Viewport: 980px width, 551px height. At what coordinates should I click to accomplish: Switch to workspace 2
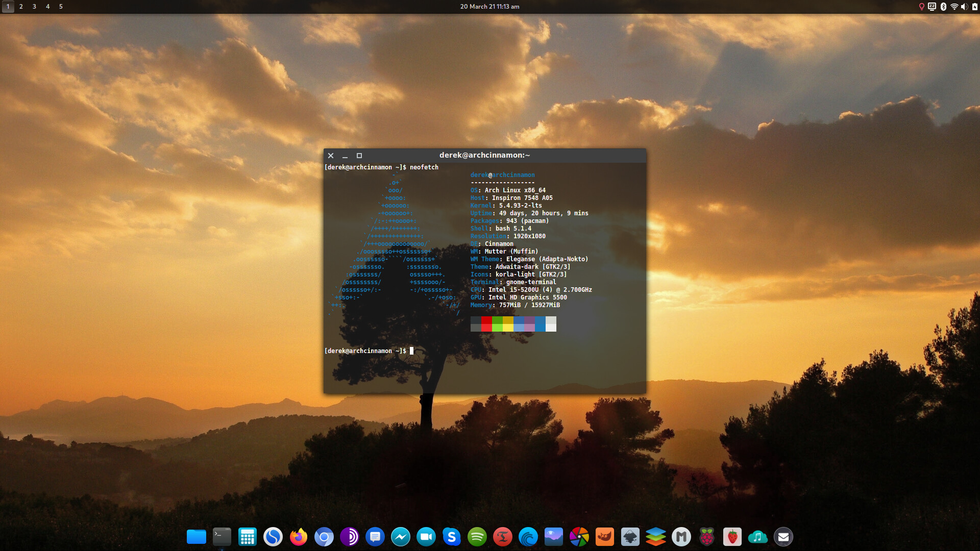(21, 7)
